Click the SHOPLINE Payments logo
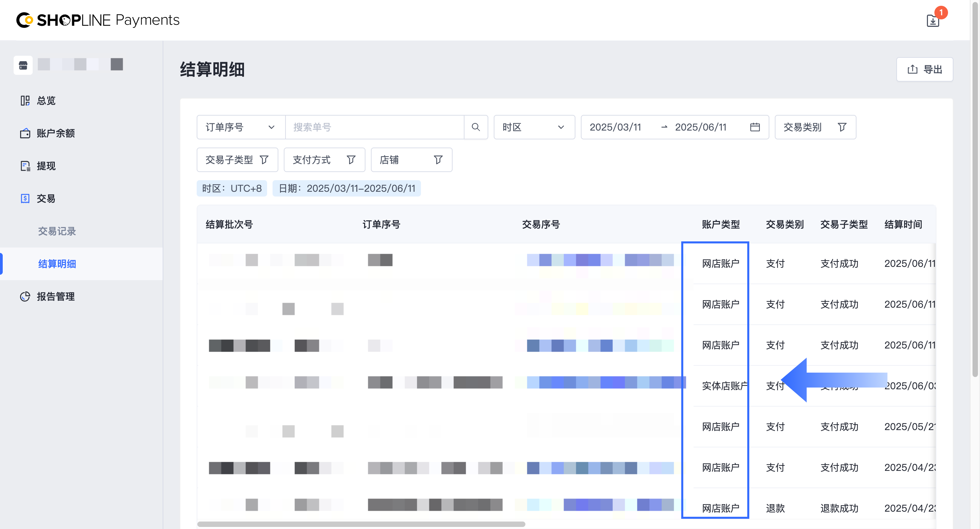 tap(98, 20)
